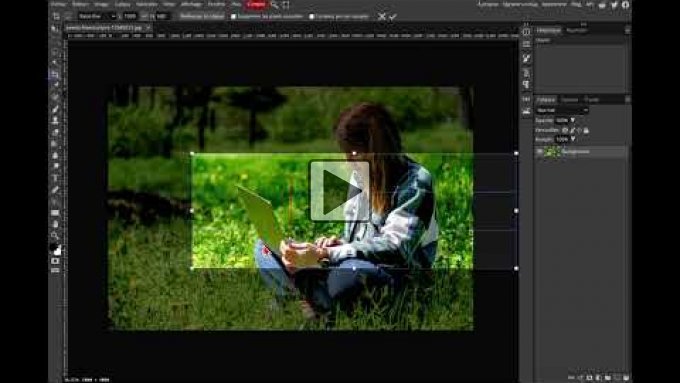
Task: Close the open document tab
Action: click(x=148, y=27)
